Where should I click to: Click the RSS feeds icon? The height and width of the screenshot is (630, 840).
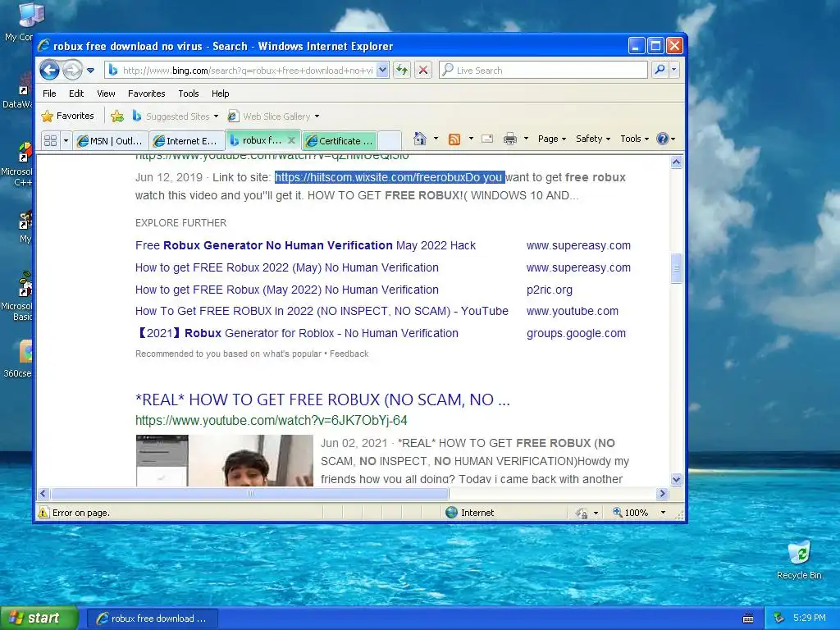(x=454, y=139)
